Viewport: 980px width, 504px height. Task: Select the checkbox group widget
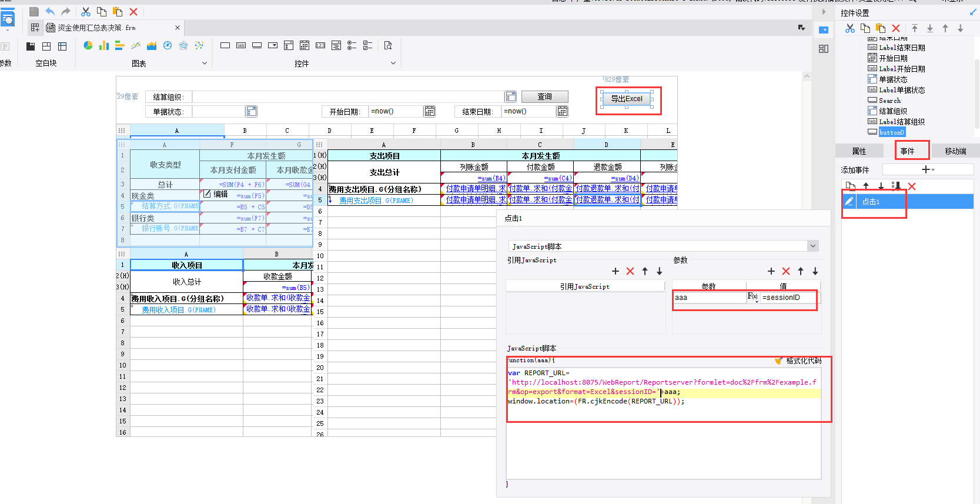368,45
